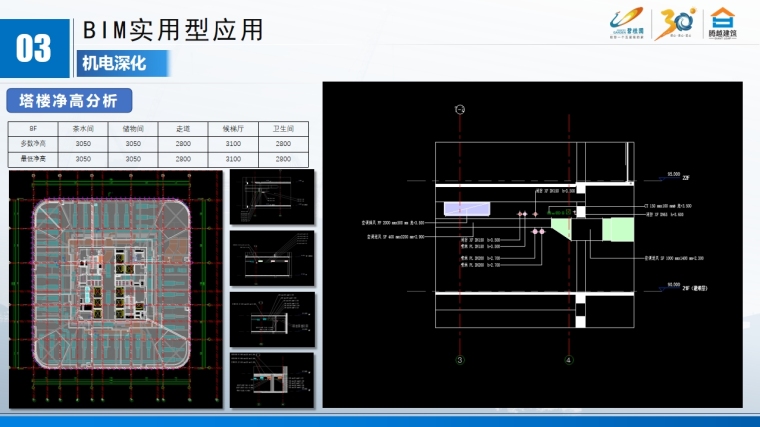Click the 多数净高 row label
Screen dimensions: 760x427
[33, 144]
